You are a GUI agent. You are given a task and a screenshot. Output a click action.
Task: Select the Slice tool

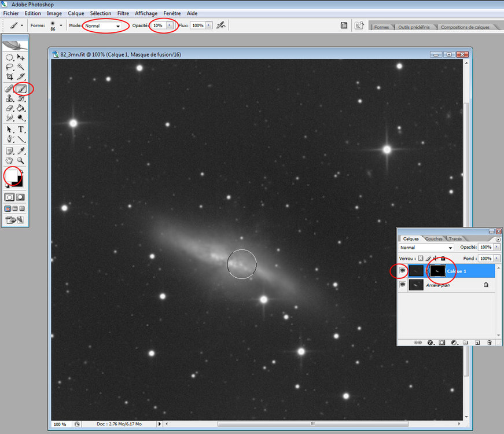(21, 76)
